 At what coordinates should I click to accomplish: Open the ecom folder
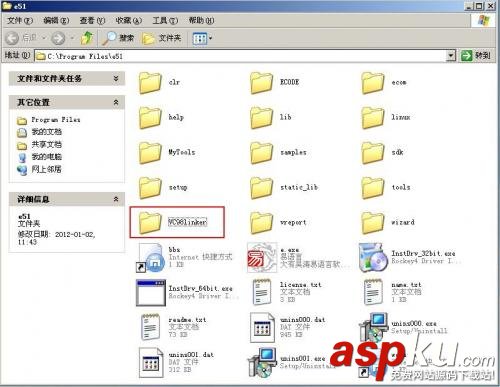click(x=372, y=83)
